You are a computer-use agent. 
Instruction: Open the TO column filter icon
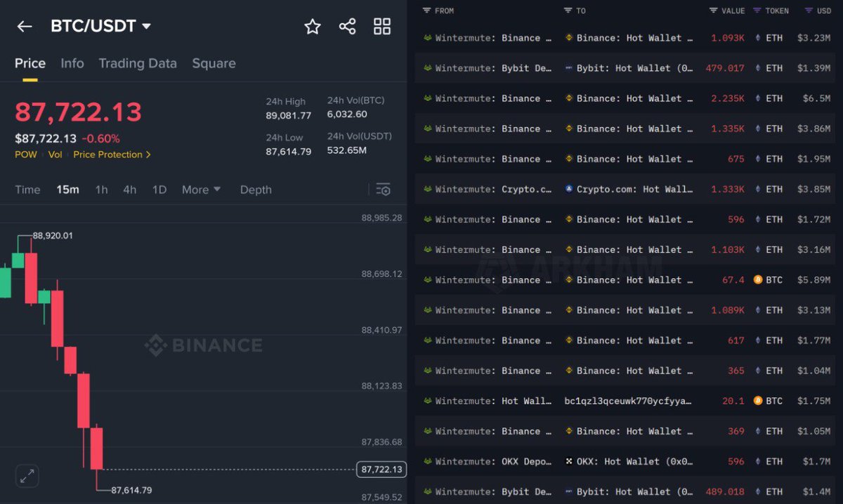[x=568, y=11]
